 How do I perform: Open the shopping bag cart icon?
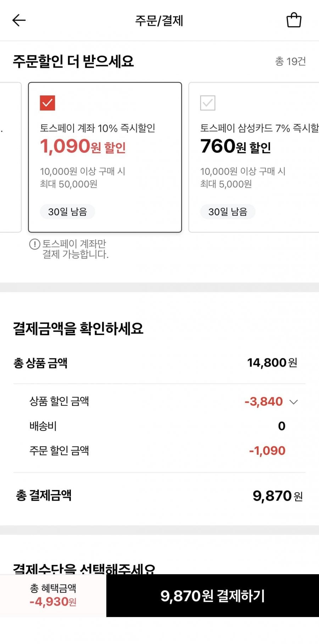click(294, 20)
